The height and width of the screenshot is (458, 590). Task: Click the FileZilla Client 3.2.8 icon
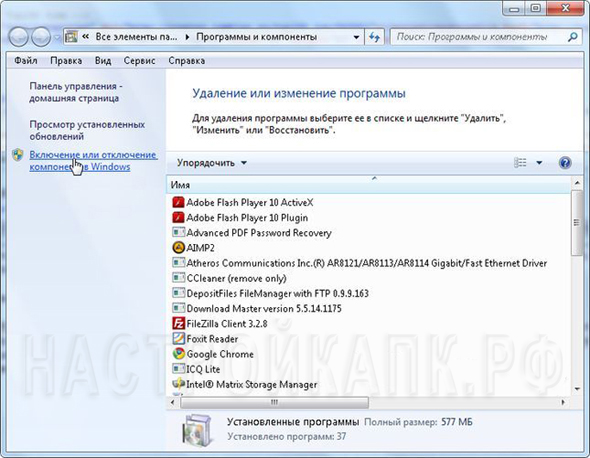coord(178,324)
